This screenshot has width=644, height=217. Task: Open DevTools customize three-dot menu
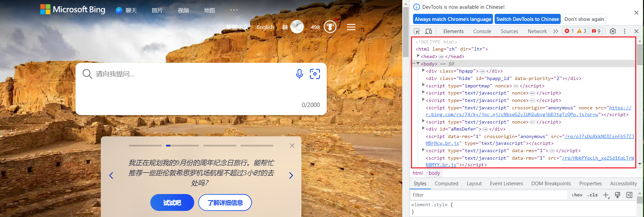624,31
